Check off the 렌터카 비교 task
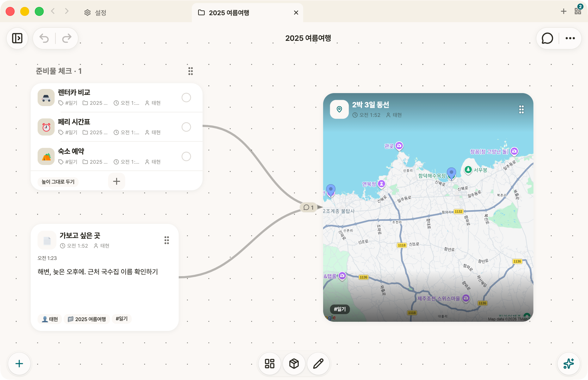Viewport: 588px width, 380px height. point(186,98)
